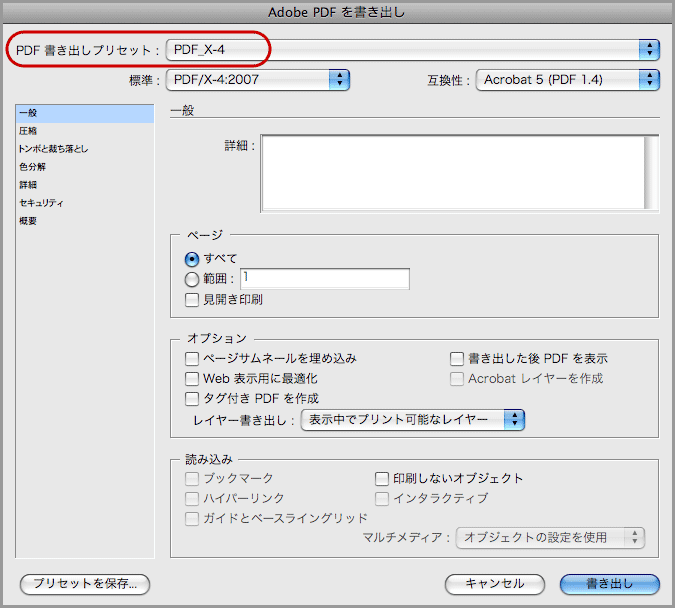Select 圧縮 in the left category list
Viewport: 675px width, 608px height.
pos(27,131)
